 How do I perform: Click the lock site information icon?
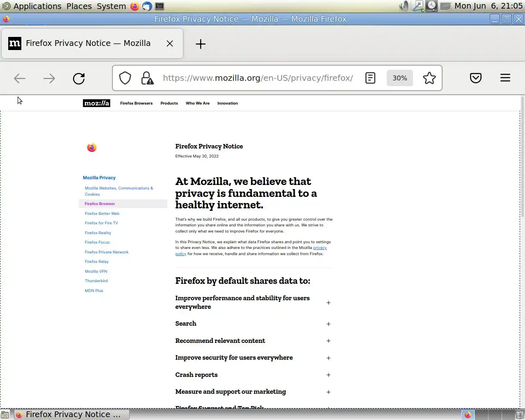point(147,78)
